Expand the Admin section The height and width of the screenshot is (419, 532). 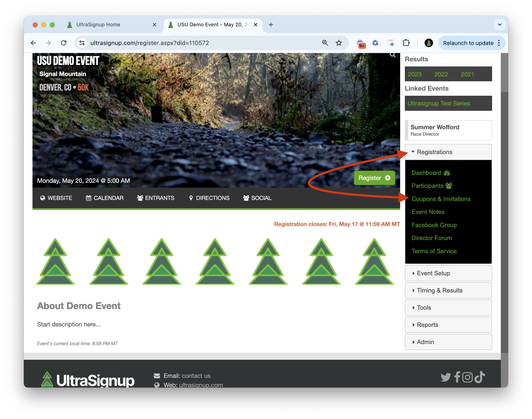tap(448, 342)
